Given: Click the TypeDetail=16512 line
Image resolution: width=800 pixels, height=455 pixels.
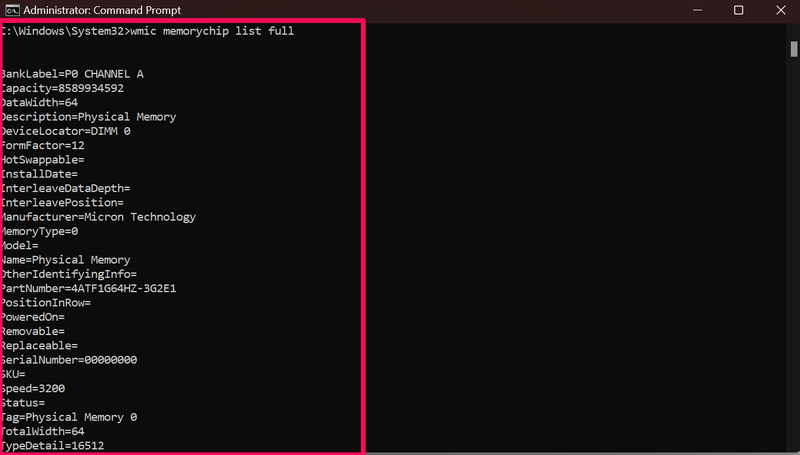Looking at the screenshot, I should (52, 446).
